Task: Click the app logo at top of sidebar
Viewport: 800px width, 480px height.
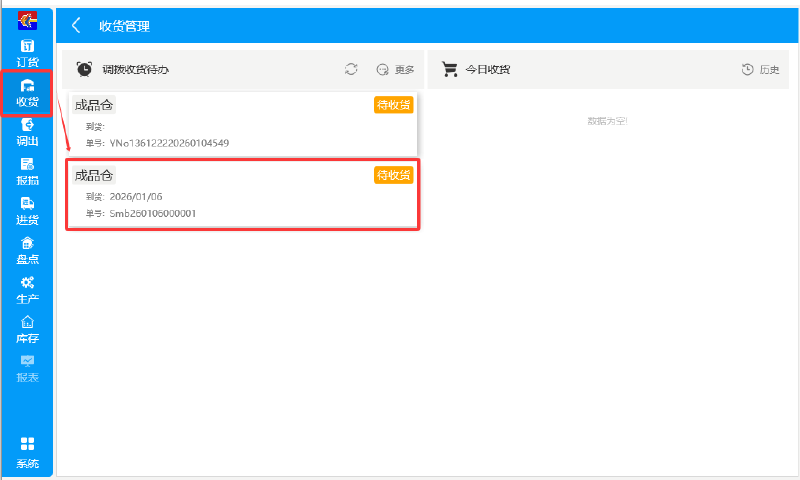Action: tap(27, 20)
